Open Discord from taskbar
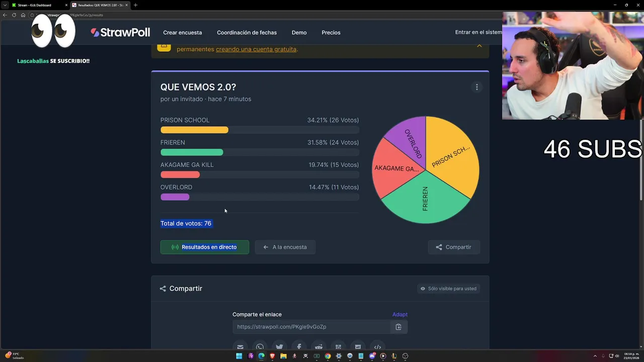Screen dimensions: 644x362 click(x=372, y=356)
